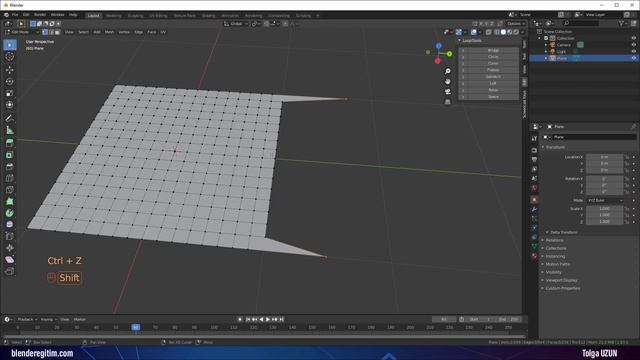Image resolution: width=640 pixels, height=360 pixels.
Task: Click the current frame marker on timeline
Action: tap(136, 327)
